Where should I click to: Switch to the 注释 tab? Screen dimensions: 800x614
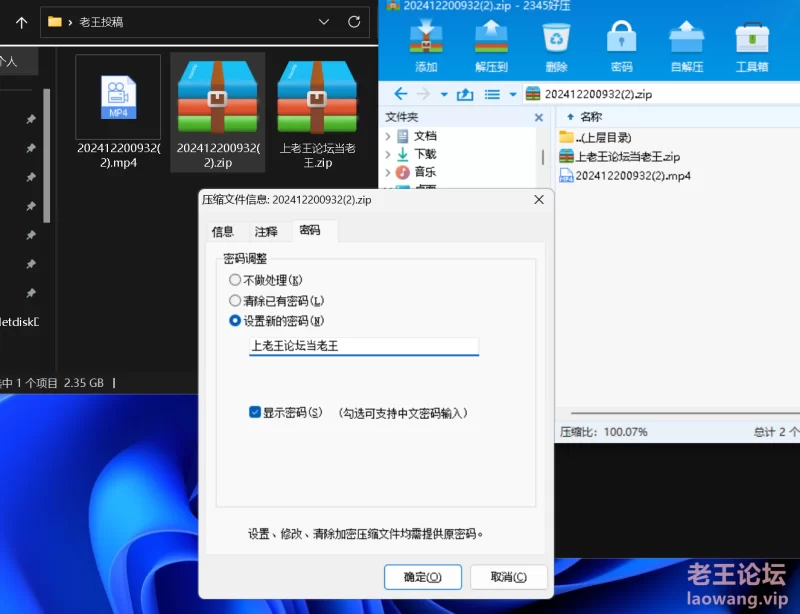coord(266,231)
